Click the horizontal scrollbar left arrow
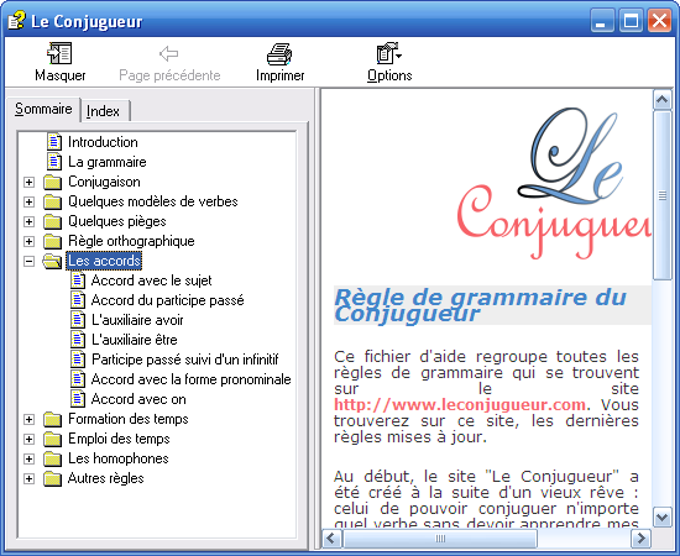The image size is (680, 556). tap(332, 539)
